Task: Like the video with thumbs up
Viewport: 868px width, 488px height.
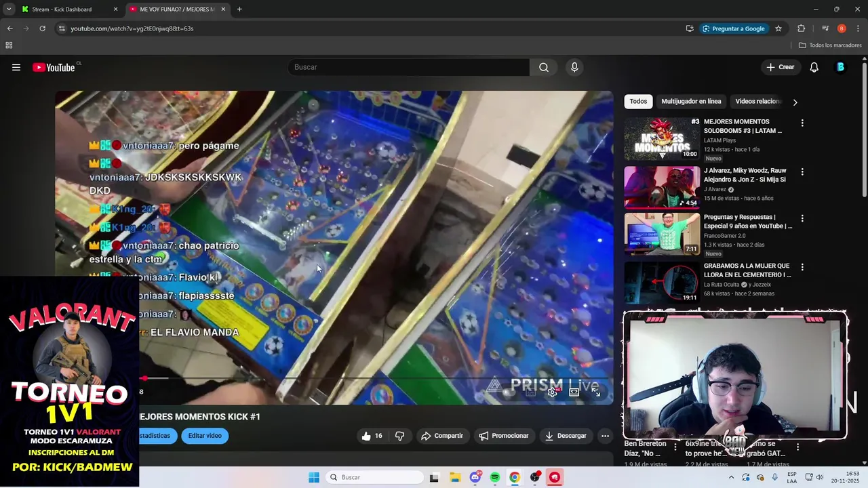Action: (x=372, y=436)
